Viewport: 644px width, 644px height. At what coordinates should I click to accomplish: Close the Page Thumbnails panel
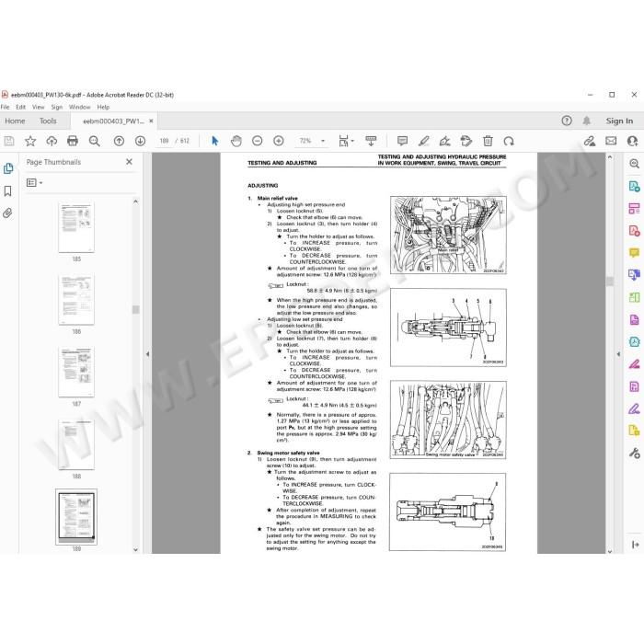click(x=130, y=162)
